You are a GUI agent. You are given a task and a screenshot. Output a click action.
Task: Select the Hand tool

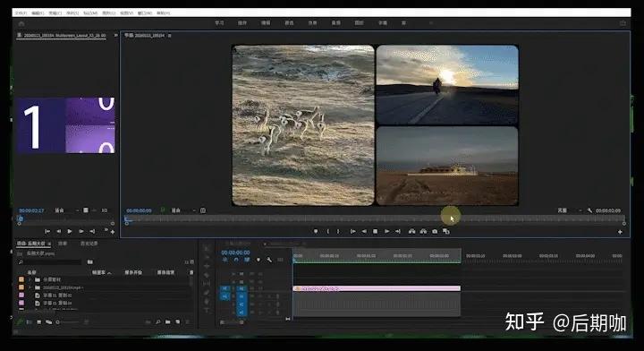coord(207,302)
